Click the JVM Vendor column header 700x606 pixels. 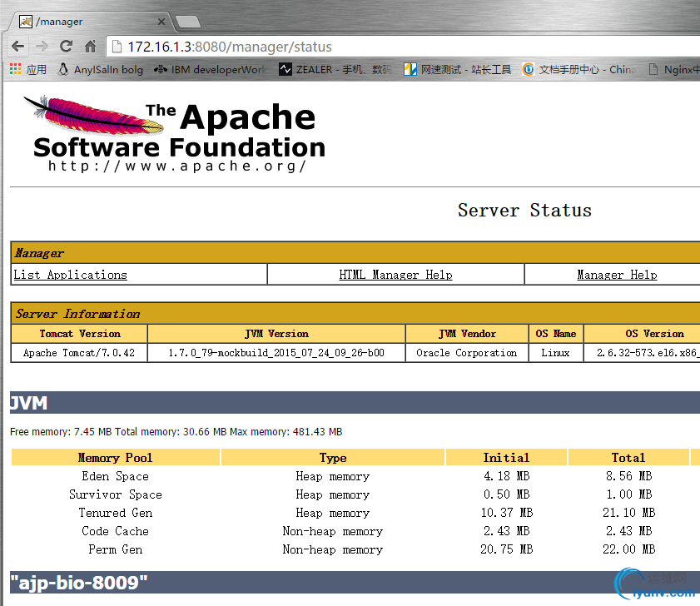click(467, 334)
